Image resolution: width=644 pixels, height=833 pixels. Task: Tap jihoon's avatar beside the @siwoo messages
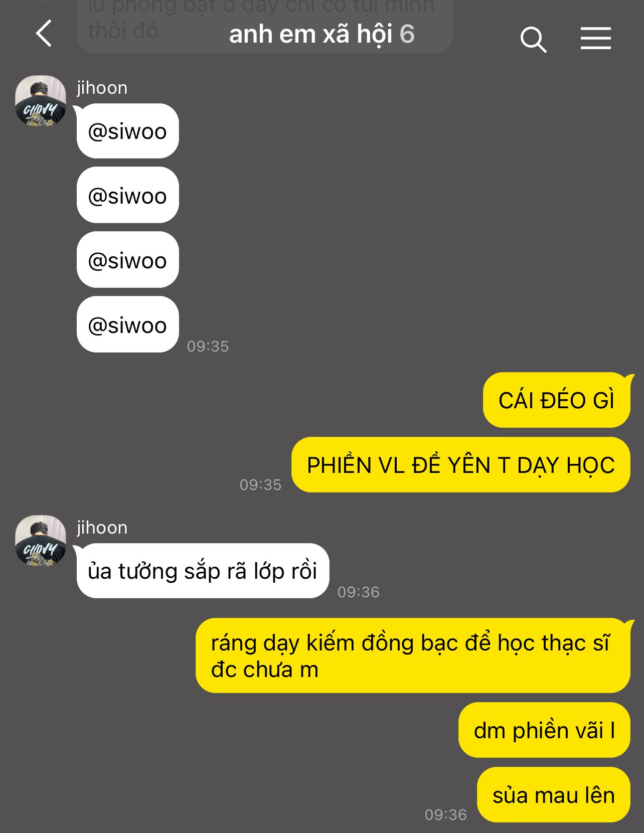click(x=41, y=101)
